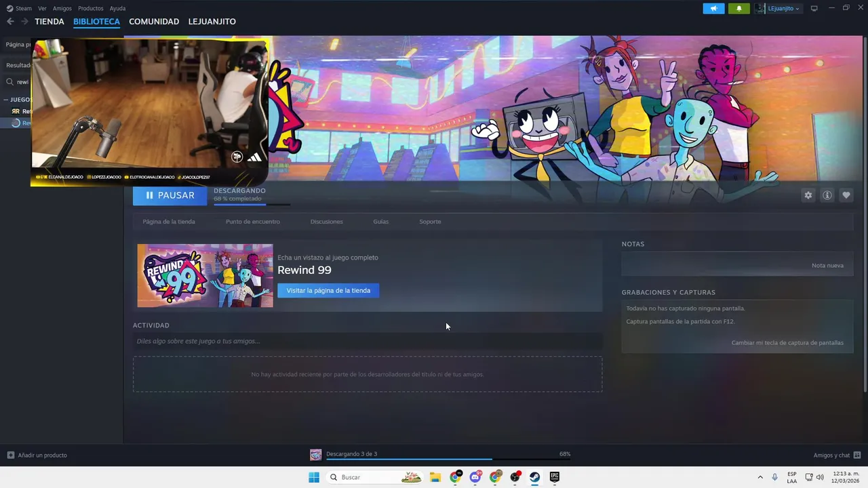Show game info with the i icon
The height and width of the screenshot is (488, 868).
(x=827, y=195)
